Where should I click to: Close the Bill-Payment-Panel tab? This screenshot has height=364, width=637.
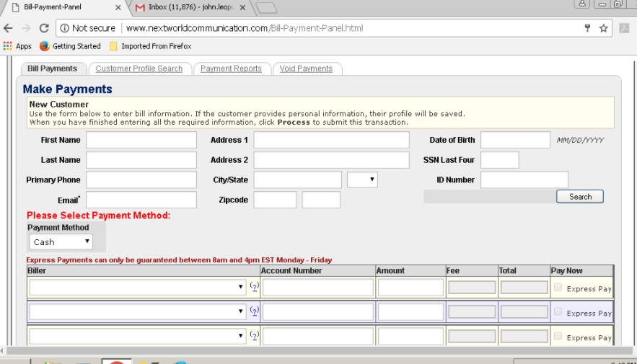tap(118, 7)
